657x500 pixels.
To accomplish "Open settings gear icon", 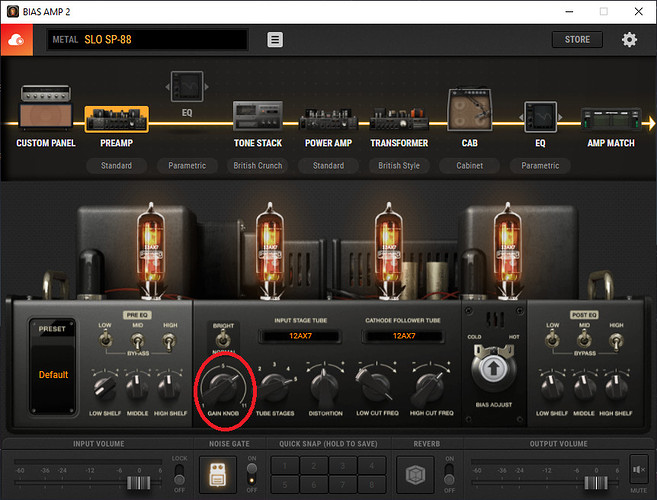I will click(x=629, y=40).
